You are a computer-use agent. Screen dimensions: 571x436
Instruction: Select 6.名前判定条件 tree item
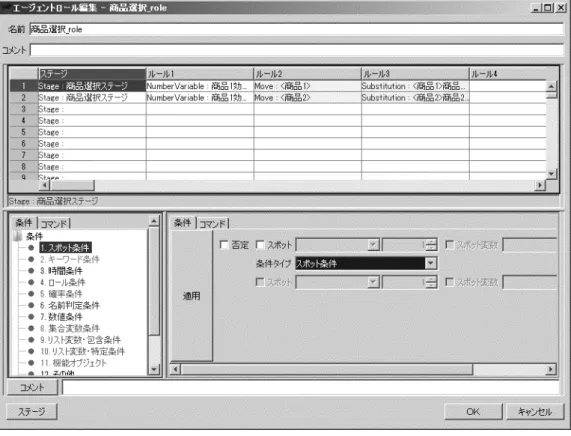(70, 305)
